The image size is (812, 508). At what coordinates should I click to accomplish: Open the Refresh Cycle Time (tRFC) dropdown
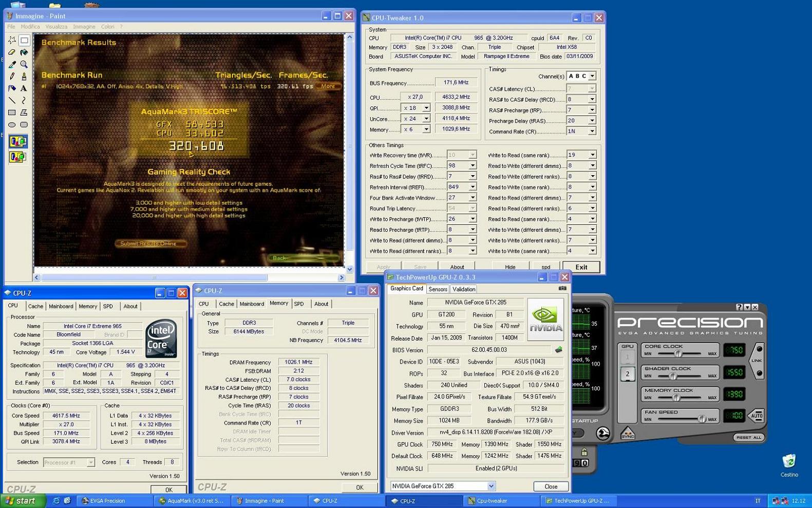(x=472, y=166)
